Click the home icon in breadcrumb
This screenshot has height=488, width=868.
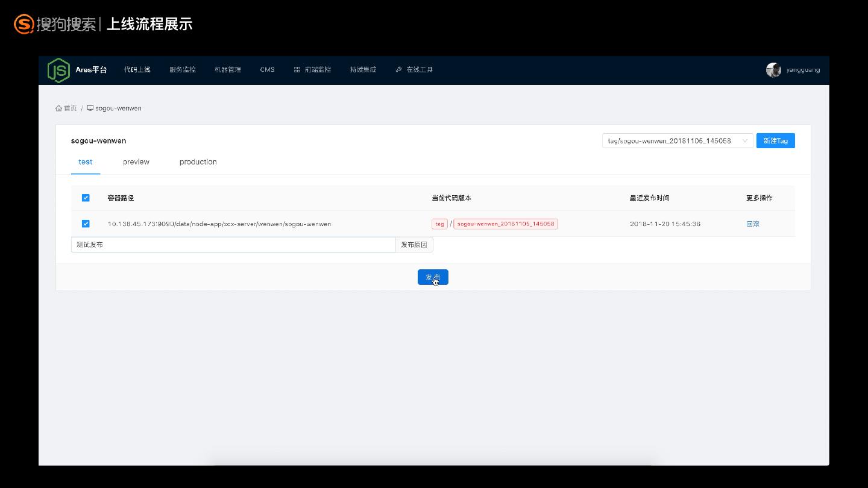58,108
